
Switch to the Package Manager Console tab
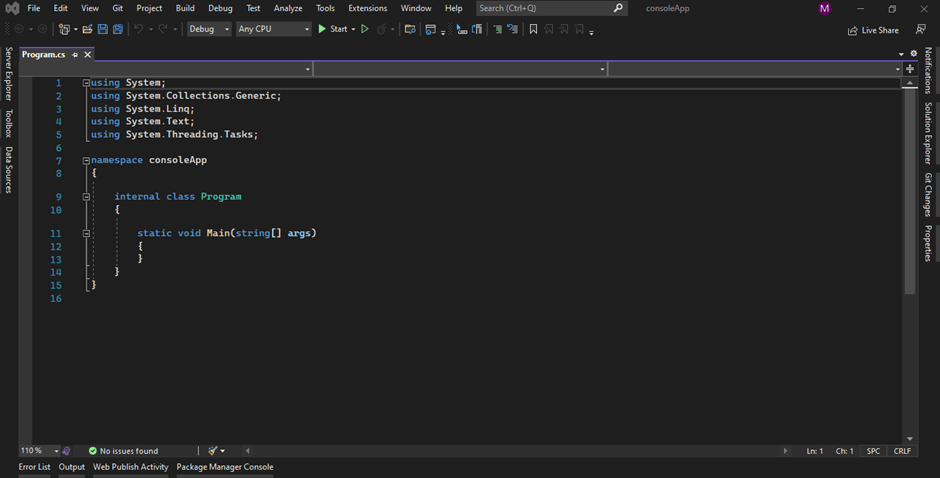coord(224,467)
